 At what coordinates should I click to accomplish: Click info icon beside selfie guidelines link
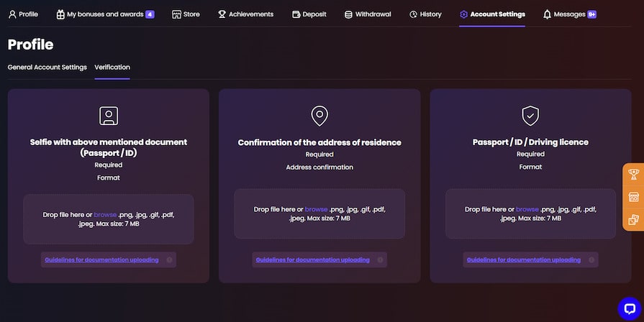pyautogui.click(x=168, y=259)
